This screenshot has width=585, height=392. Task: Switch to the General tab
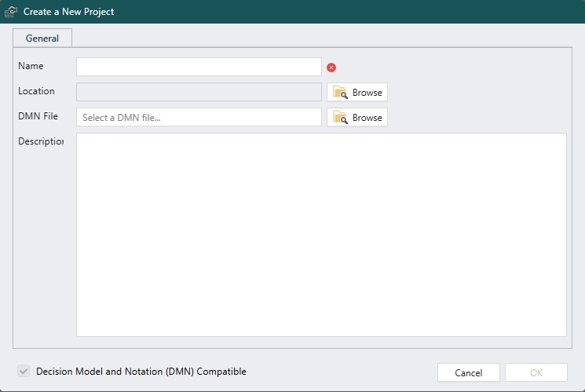point(42,38)
